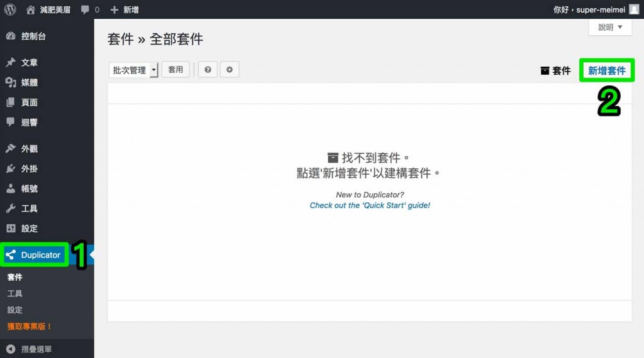The image size is (644, 358).
Task: Click 獲取專業版！ upgrade link
Action: 30,327
